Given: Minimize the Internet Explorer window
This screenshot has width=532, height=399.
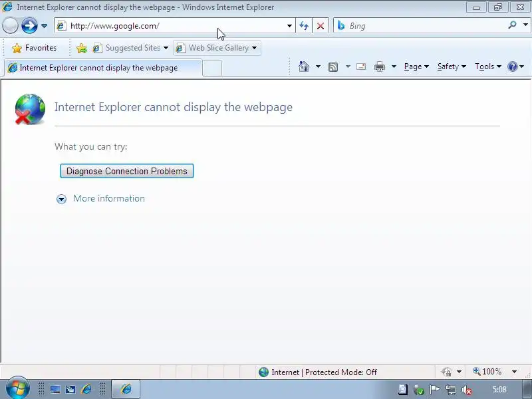Looking at the screenshot, I should [x=477, y=7].
